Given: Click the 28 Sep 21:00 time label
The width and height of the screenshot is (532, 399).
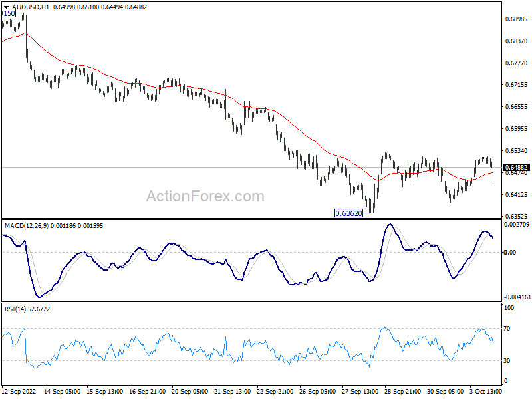Looking at the screenshot, I should pos(403,392).
